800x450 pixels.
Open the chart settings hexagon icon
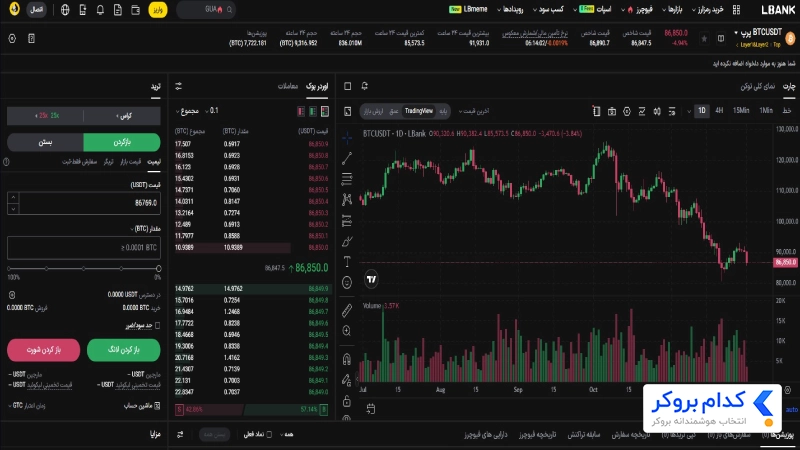[627, 111]
